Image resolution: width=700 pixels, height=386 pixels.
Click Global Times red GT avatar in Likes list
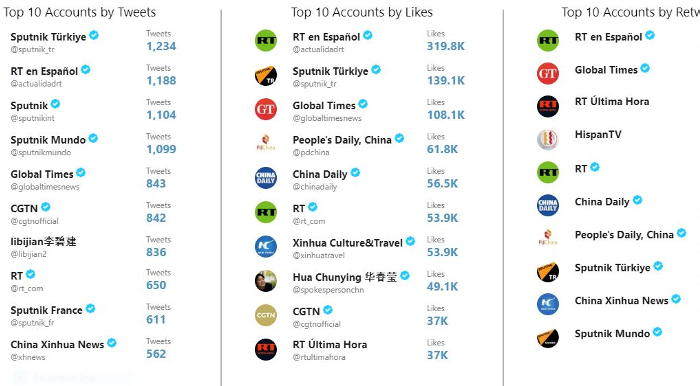[x=266, y=109]
